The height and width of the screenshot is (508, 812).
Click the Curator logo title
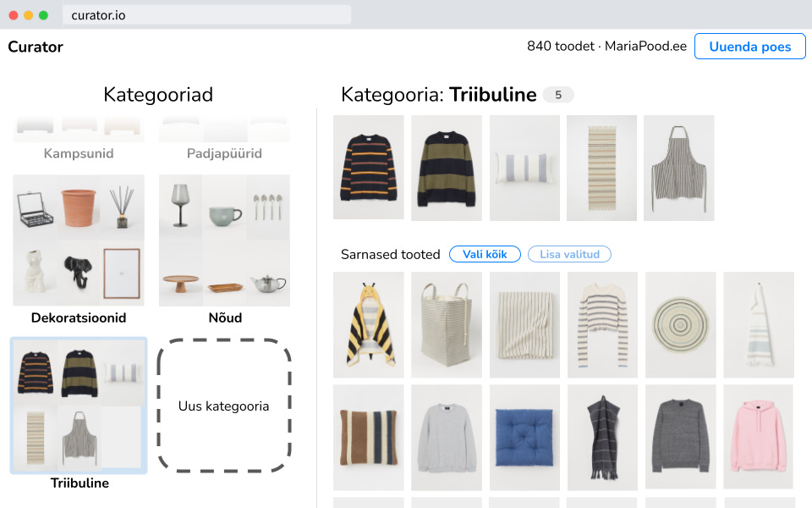click(x=36, y=47)
